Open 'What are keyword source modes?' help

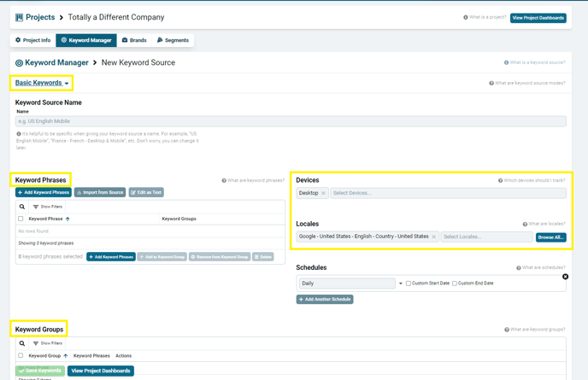527,83
